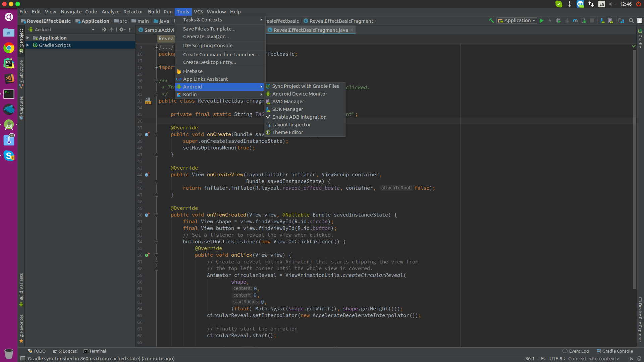Click the editor vertical scrollbar
This screenshot has width=644, height=362.
634,168
